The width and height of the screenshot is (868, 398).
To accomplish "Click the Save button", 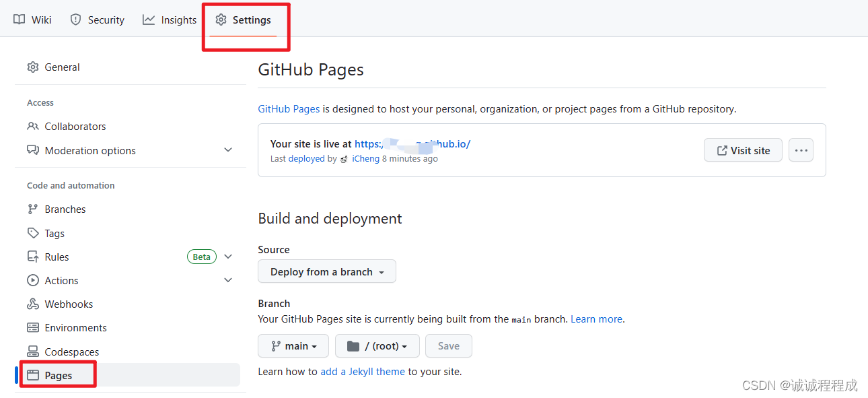I will point(448,345).
